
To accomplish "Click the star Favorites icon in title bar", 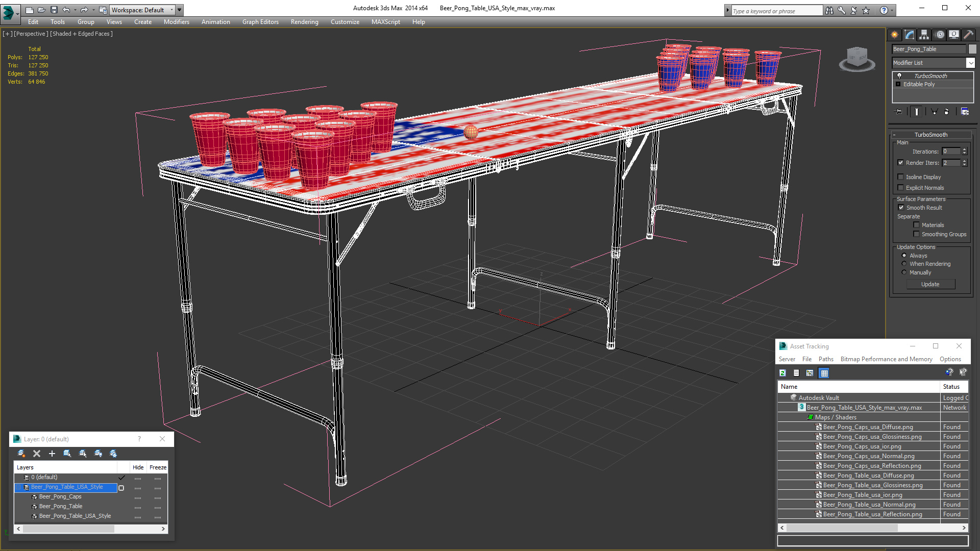I will pos(866,10).
